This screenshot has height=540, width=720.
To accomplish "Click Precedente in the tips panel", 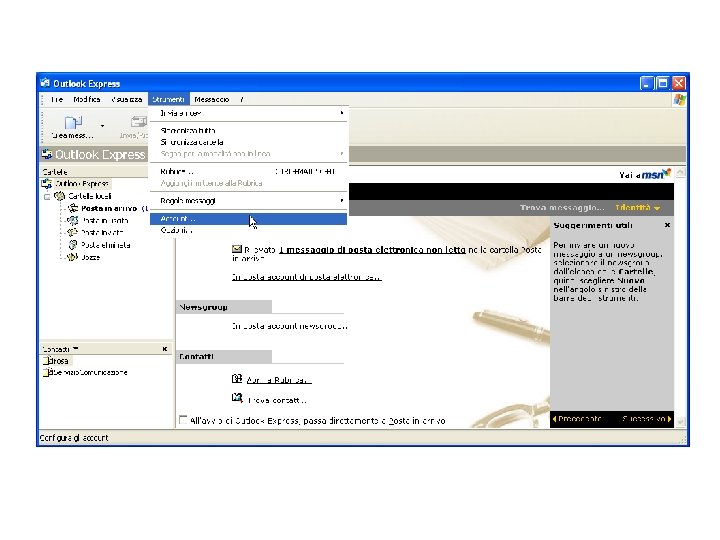I will pyautogui.click(x=577, y=419).
